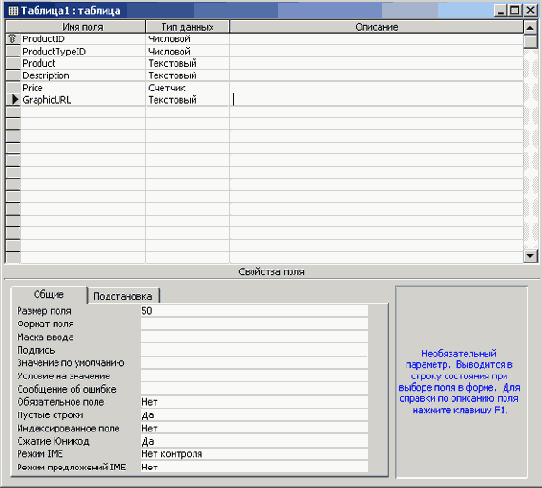This screenshot has height=488, width=542.
Task: Click the row selector beside Price
Action: (x=13, y=87)
